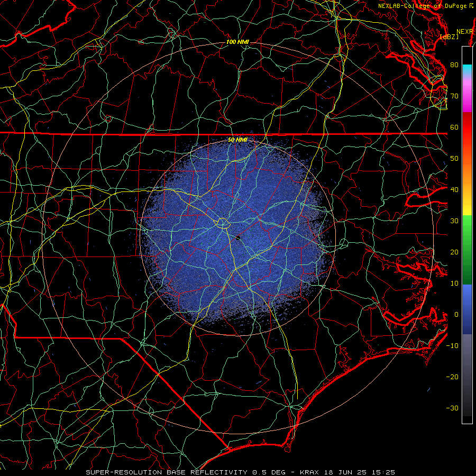Click the NEXR label above the color bar
This screenshot has height=476, width=476.
tap(464, 32)
